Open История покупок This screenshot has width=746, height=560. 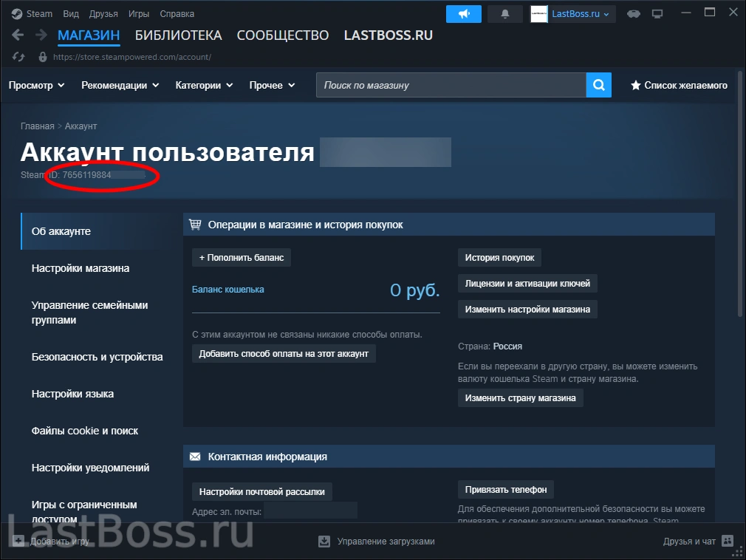coord(499,258)
